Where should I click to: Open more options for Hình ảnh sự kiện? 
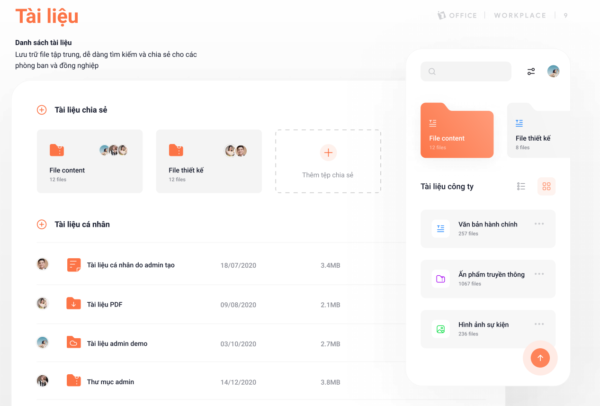point(539,324)
